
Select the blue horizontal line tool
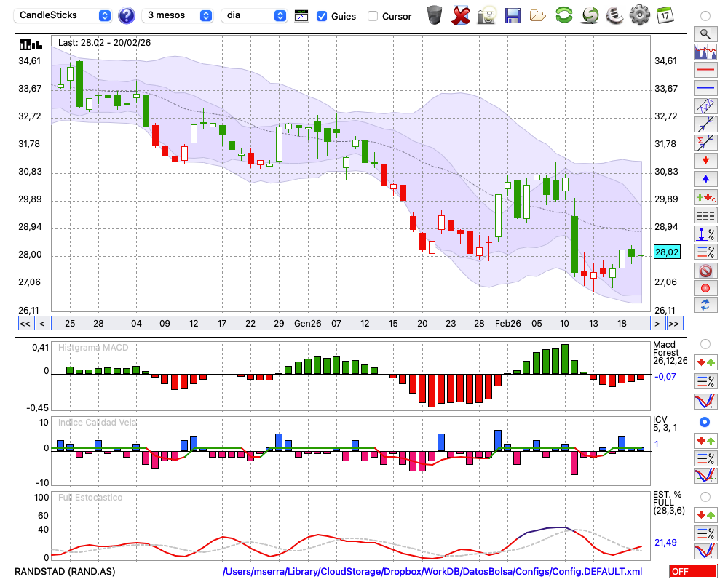coord(705,88)
